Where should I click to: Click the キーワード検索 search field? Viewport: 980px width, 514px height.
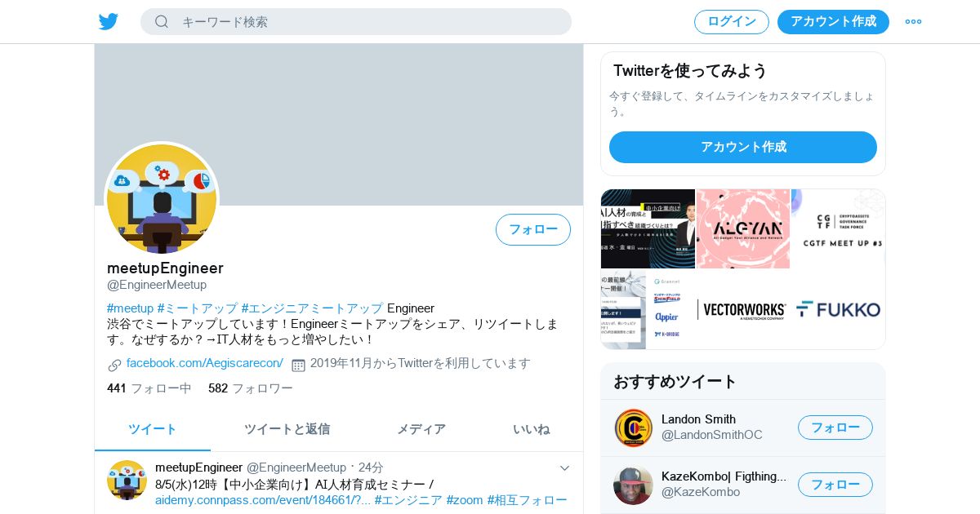pyautogui.click(x=356, y=22)
